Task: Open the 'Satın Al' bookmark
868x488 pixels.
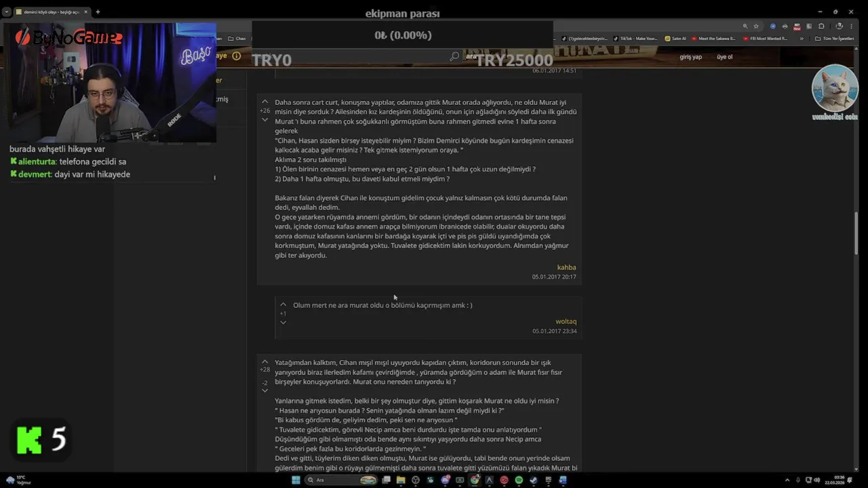Action: pos(675,39)
